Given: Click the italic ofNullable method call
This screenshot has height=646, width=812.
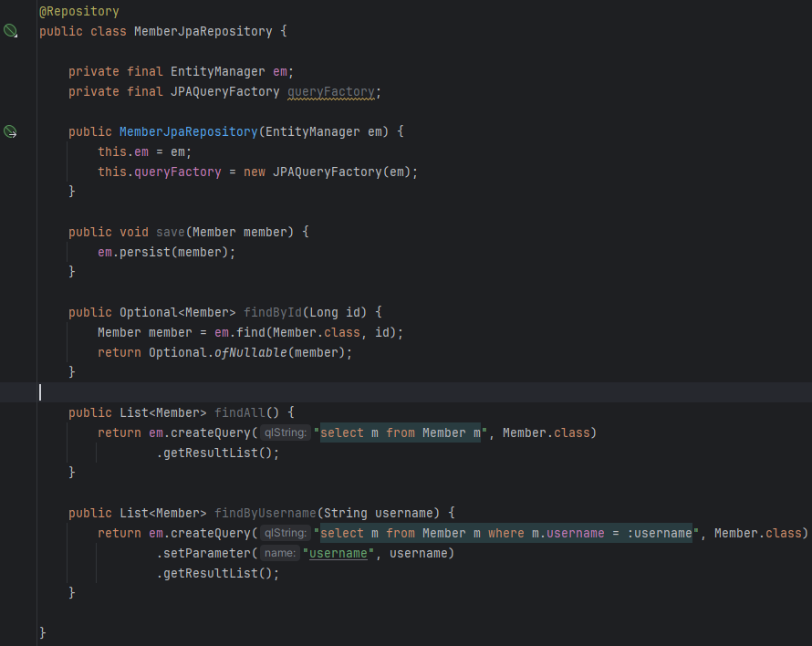Looking at the screenshot, I should point(251,353).
